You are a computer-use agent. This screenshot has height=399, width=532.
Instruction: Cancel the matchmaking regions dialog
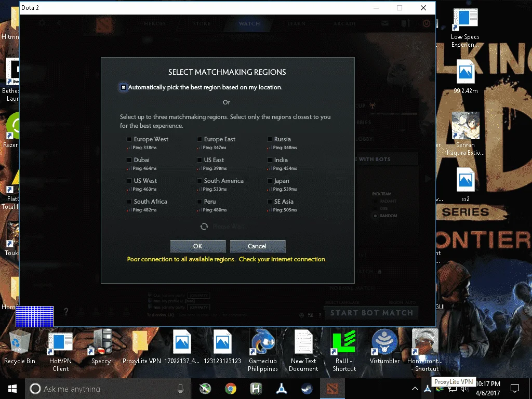tap(258, 246)
